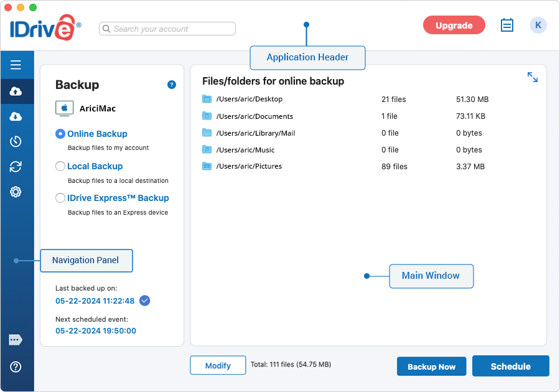The image size is (560, 392).
Task: Click the Library/Mail folder icon
Action: pos(207,133)
